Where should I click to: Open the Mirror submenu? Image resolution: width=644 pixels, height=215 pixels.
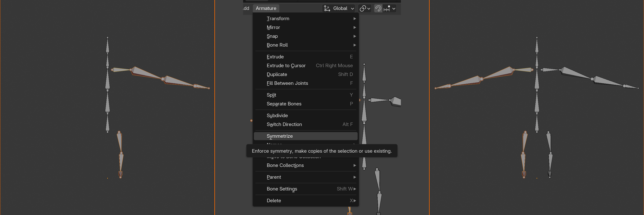[306, 27]
